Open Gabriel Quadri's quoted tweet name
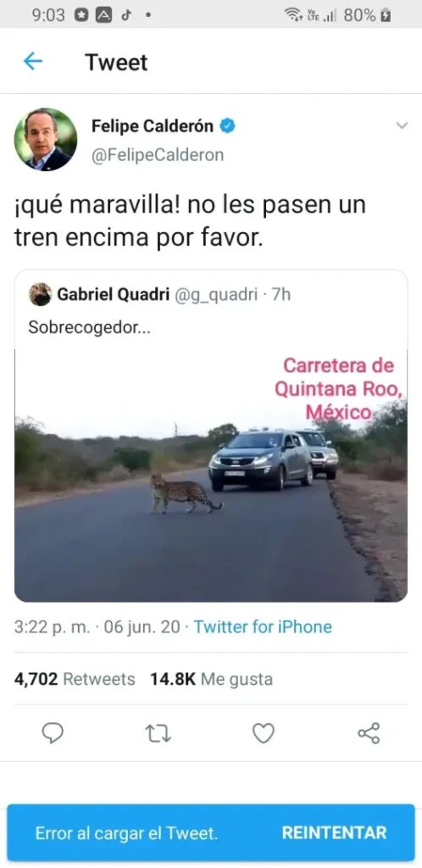Screen dimensions: 422x868 (x=114, y=294)
